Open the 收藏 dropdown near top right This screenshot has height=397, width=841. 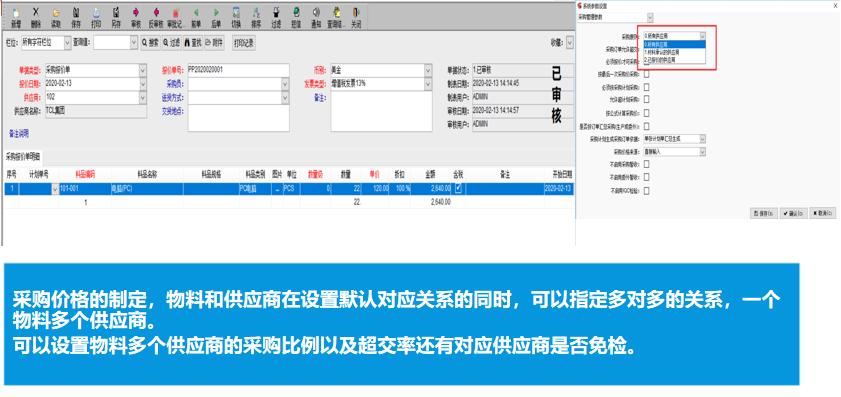(x=570, y=43)
